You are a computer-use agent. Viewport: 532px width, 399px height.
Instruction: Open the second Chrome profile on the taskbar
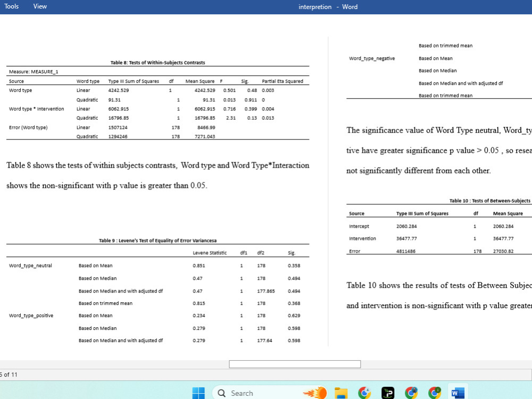411,393
